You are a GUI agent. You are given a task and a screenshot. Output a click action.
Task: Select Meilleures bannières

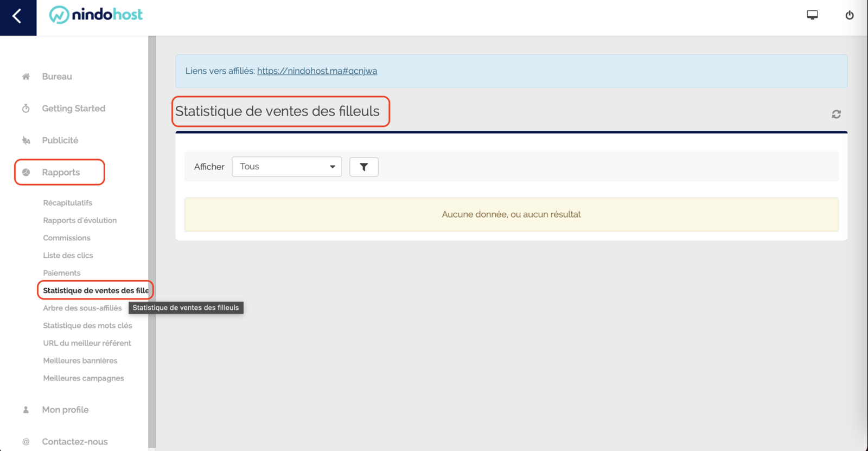80,361
